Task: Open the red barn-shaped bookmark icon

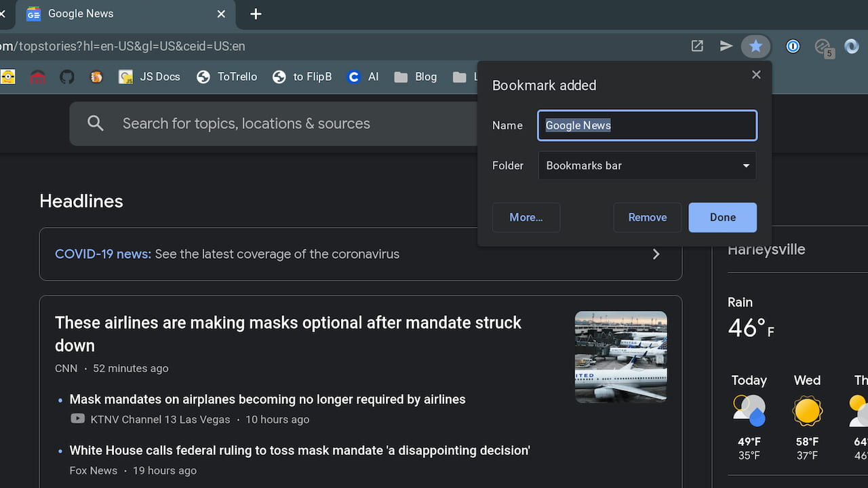Action: [37, 77]
